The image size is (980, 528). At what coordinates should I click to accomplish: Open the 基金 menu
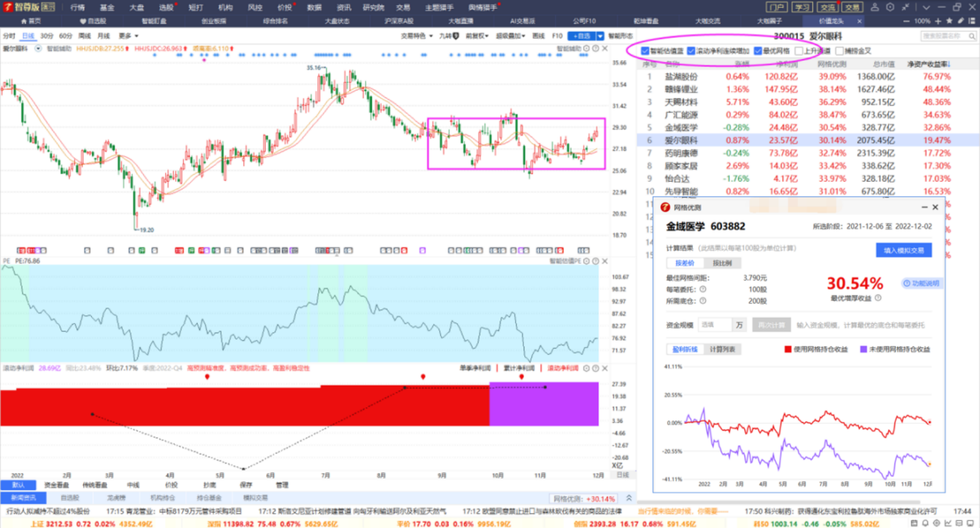[x=107, y=7]
